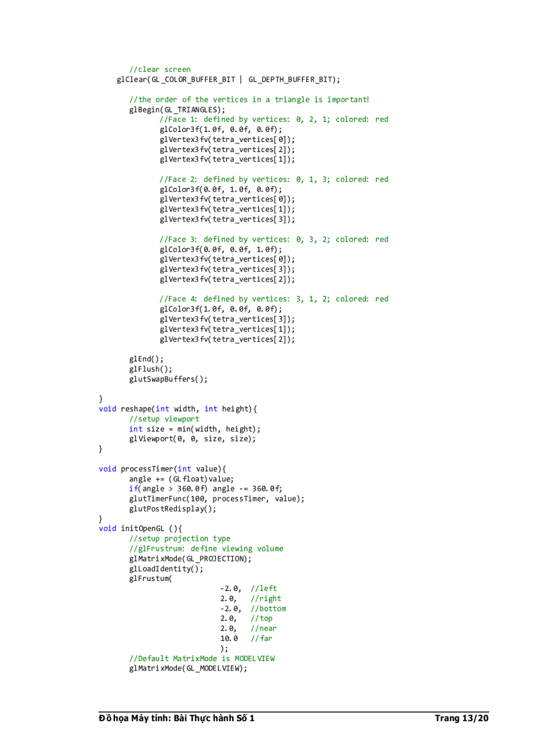This screenshot has width=549, height=756.
Task: Select the glFrustum near parameter comment
Action: pyautogui.click(x=265, y=628)
